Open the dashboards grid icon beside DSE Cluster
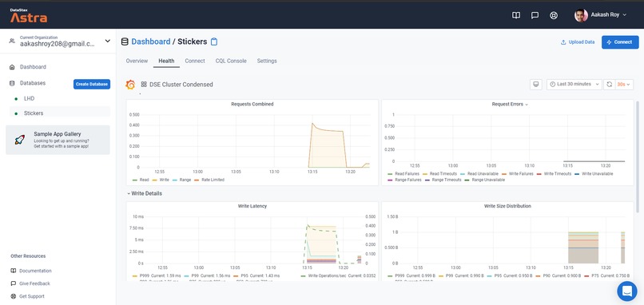This screenshot has width=644, height=305. [x=144, y=84]
